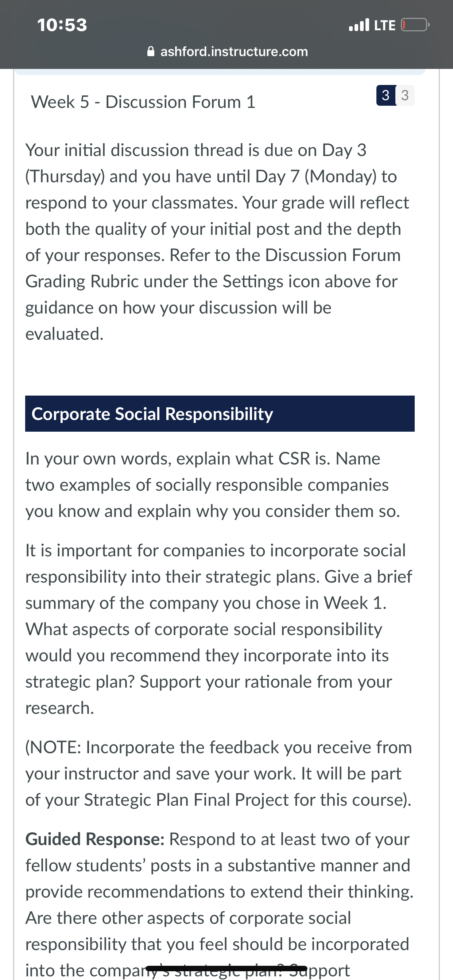Tap the 10:53 clock in status bar
Image resolution: width=453 pixels, height=980 pixels.
click(x=62, y=25)
